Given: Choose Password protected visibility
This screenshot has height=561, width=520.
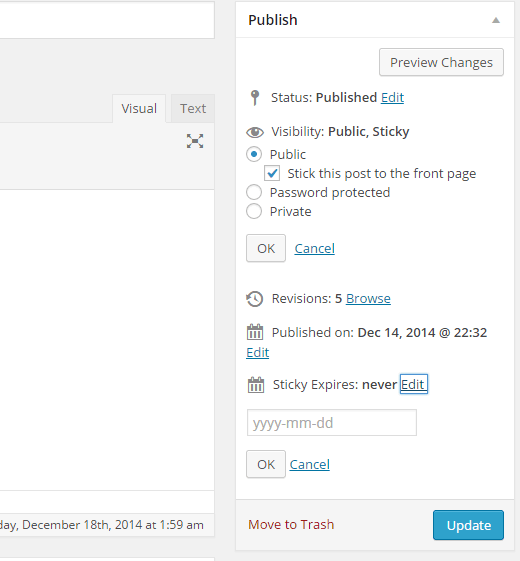Looking at the screenshot, I should (x=254, y=192).
